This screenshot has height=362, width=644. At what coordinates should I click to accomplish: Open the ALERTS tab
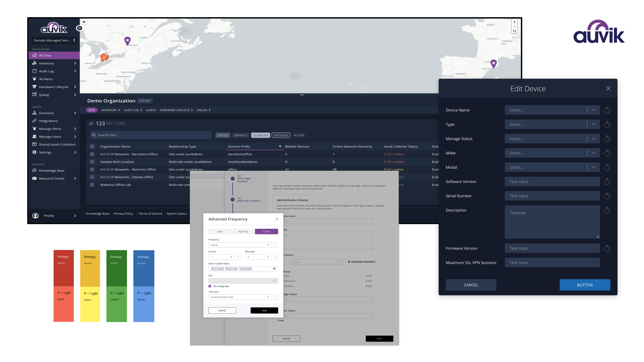(151, 110)
